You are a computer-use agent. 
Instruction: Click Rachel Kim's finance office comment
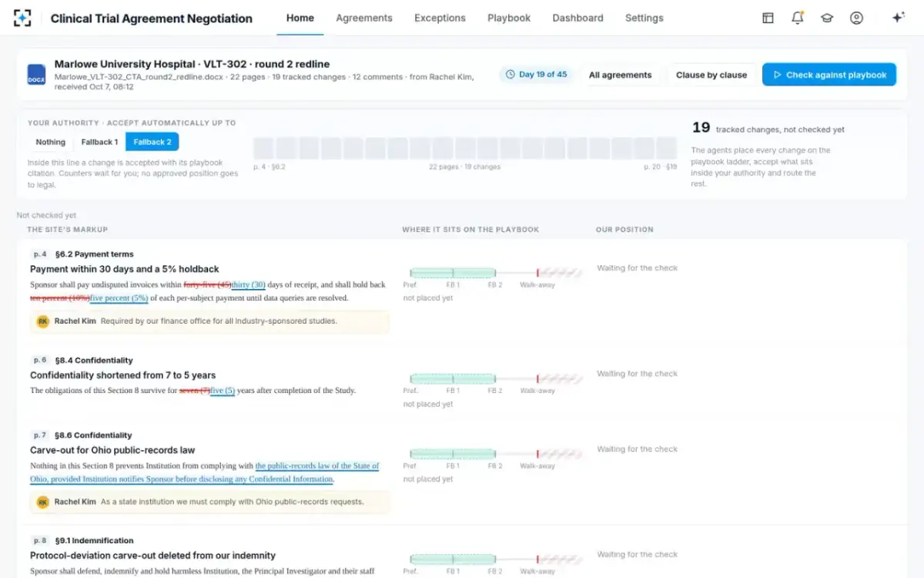point(209,321)
